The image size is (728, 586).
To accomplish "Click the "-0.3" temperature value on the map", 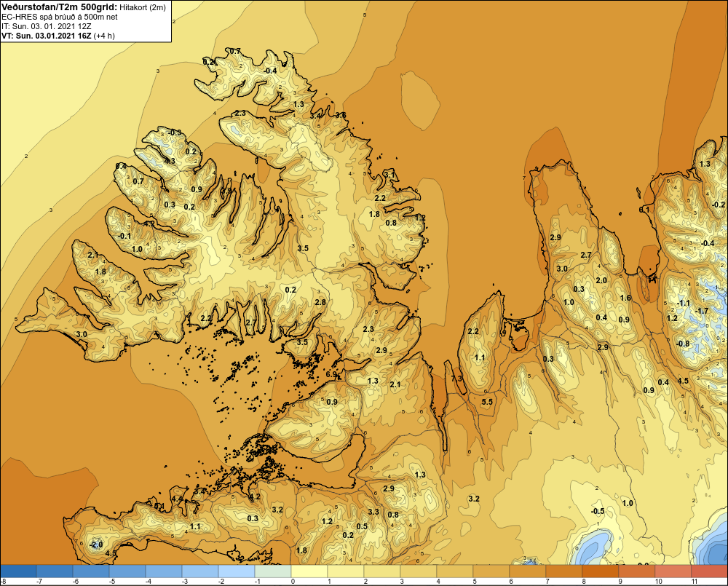I will tap(175, 132).
